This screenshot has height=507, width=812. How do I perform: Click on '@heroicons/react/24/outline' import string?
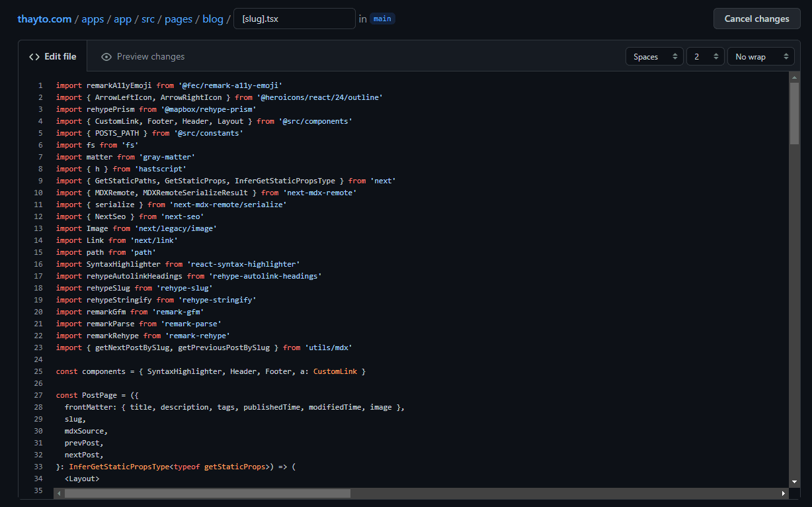320,97
